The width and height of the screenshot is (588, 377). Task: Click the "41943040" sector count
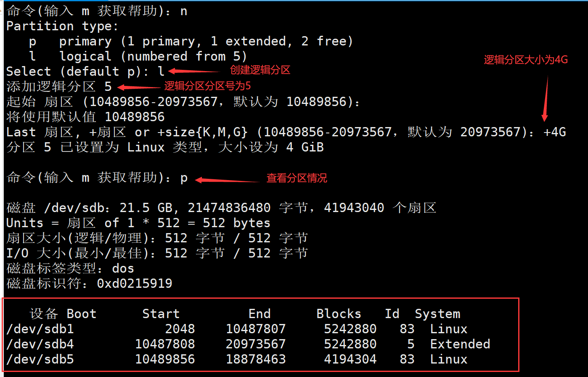pyautogui.click(x=354, y=208)
